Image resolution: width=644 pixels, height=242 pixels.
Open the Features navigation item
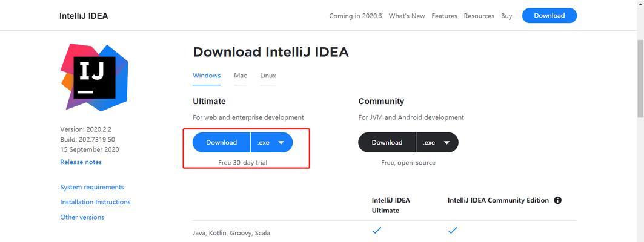click(444, 16)
